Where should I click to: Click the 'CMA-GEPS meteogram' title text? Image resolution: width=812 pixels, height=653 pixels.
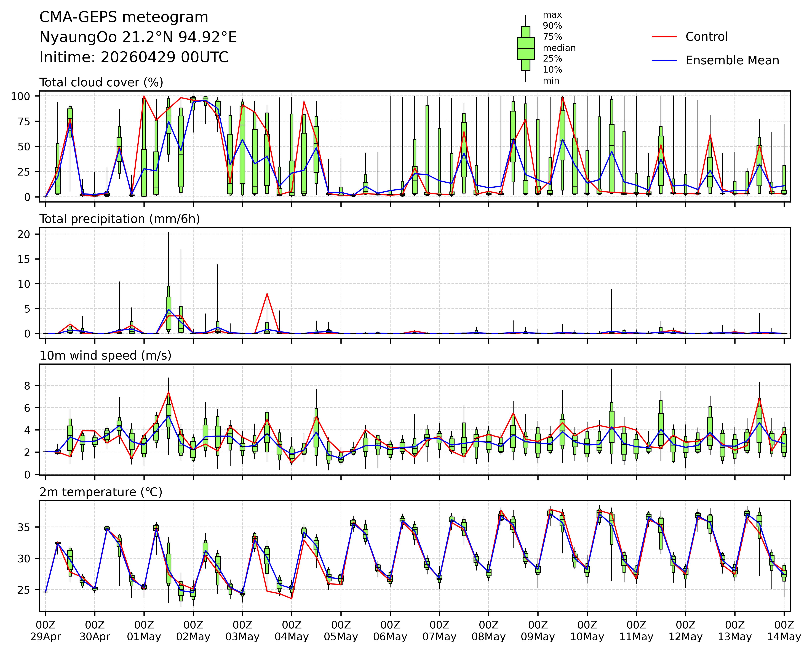tap(124, 17)
